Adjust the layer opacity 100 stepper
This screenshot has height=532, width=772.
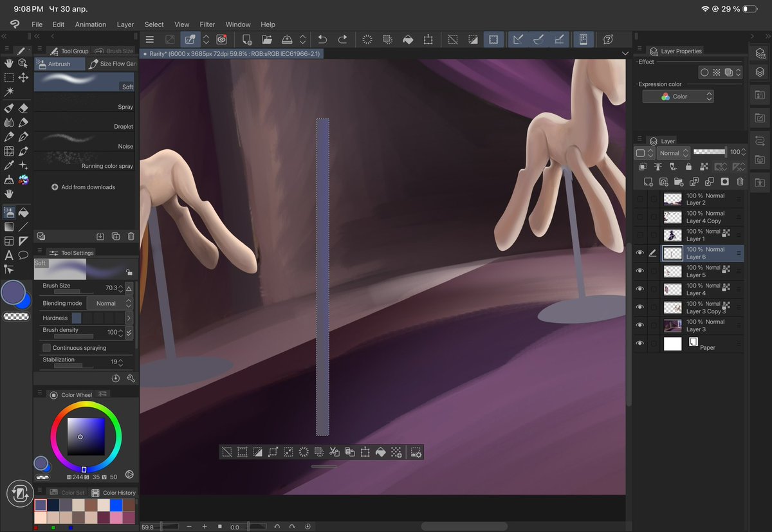(744, 152)
